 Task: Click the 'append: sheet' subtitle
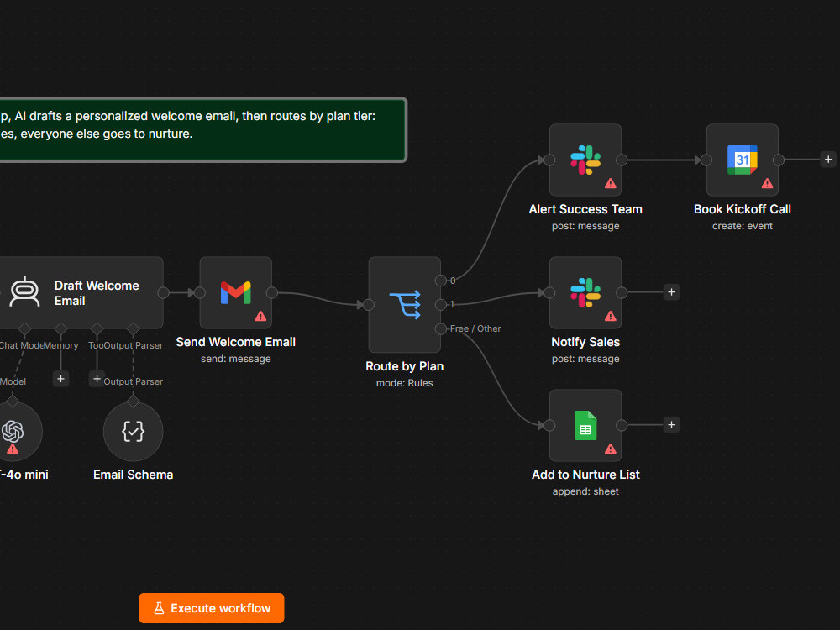[585, 491]
